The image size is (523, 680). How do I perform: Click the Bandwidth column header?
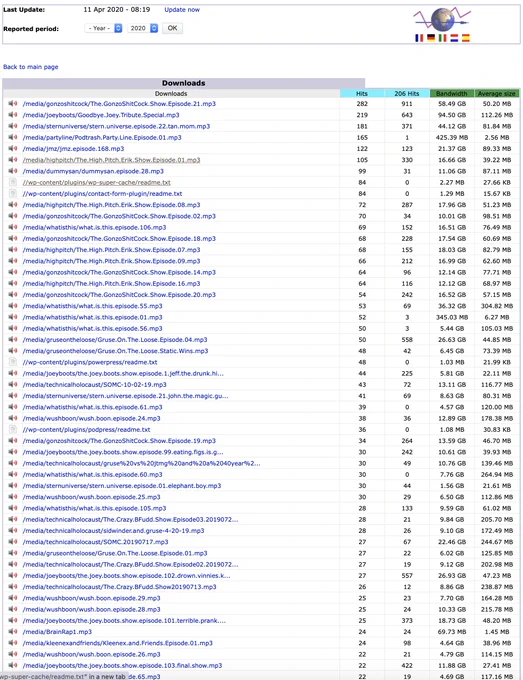[x=451, y=93]
